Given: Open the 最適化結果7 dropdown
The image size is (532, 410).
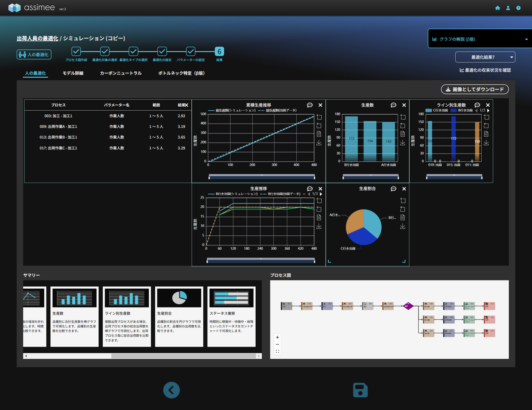Looking at the screenshot, I should coord(485,57).
